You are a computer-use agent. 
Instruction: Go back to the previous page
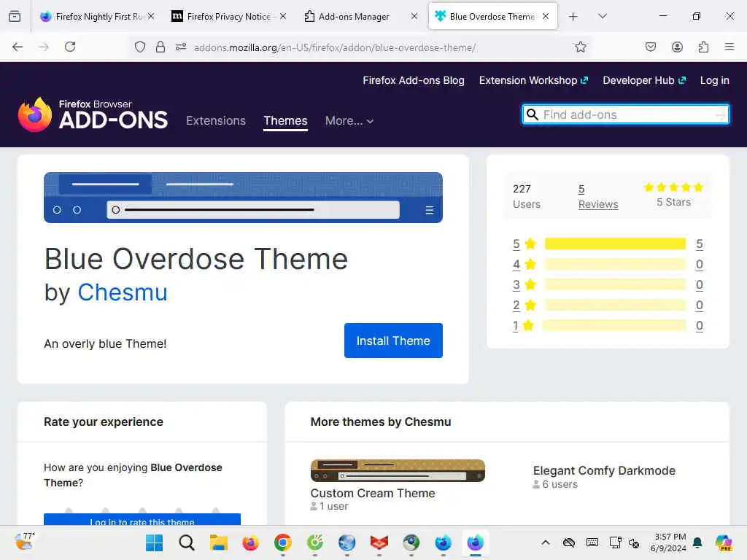point(18,47)
